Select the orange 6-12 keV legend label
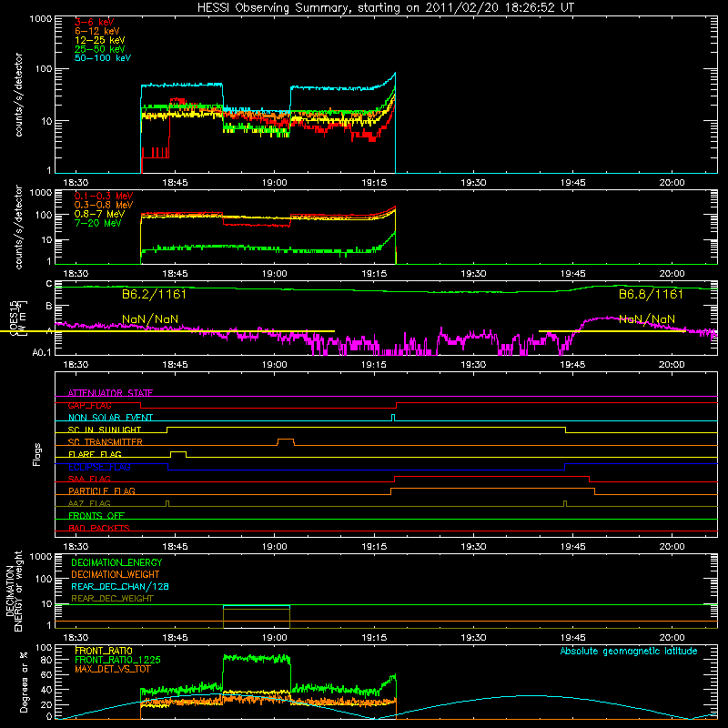The height and width of the screenshot is (728, 728). 97,31
